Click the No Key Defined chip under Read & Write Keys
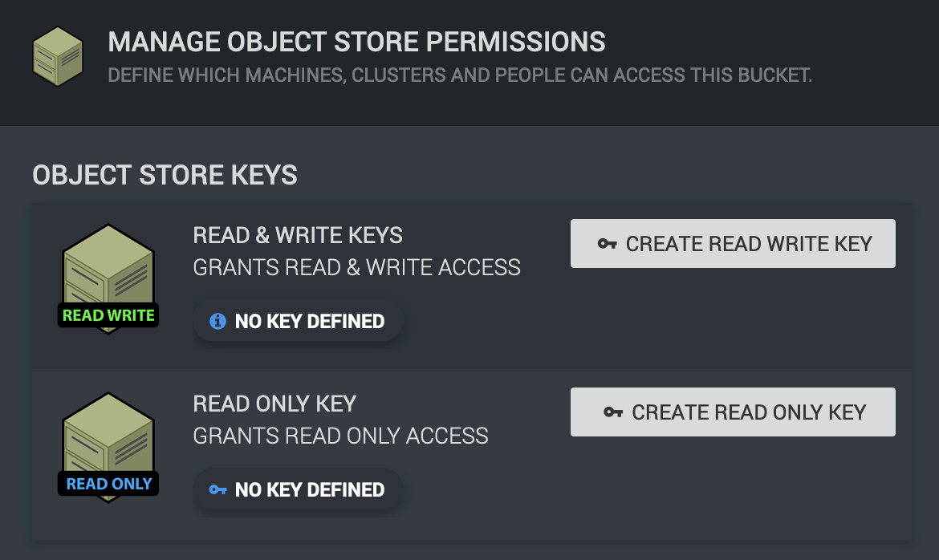 pyautogui.click(x=299, y=322)
